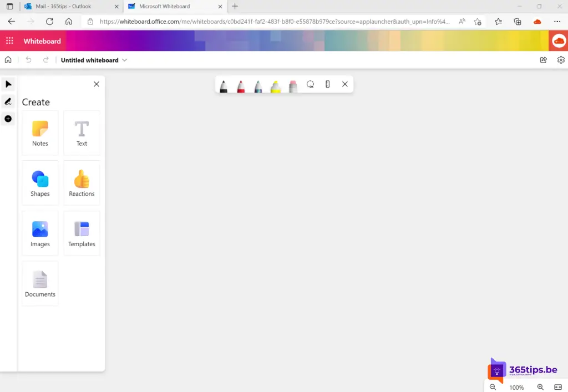This screenshot has height=392, width=568.
Task: Open the app launcher waffle menu
Action: click(x=9, y=41)
